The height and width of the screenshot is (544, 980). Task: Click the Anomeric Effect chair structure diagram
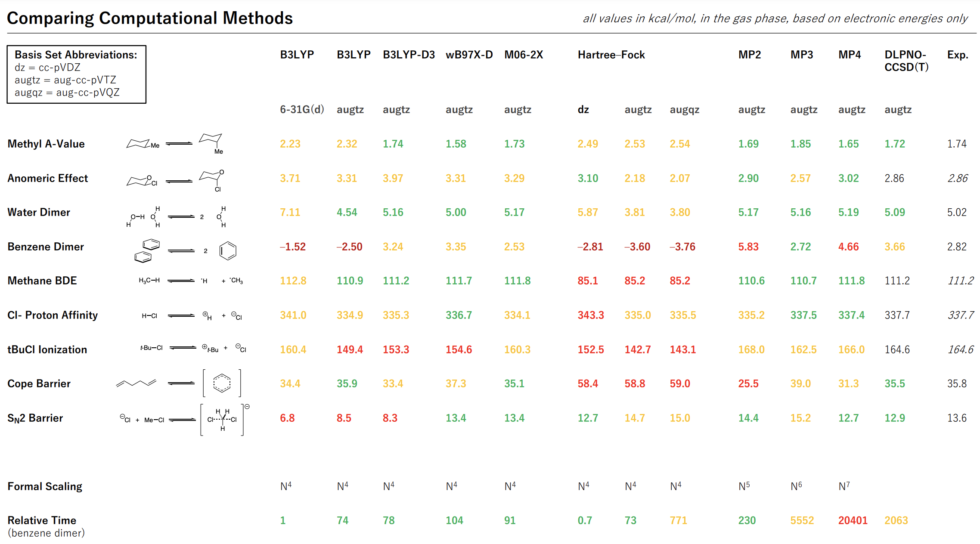pyautogui.click(x=175, y=180)
